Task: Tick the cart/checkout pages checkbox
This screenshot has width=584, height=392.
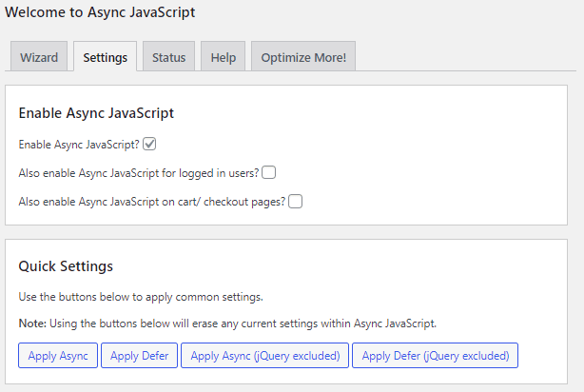Action: point(296,202)
